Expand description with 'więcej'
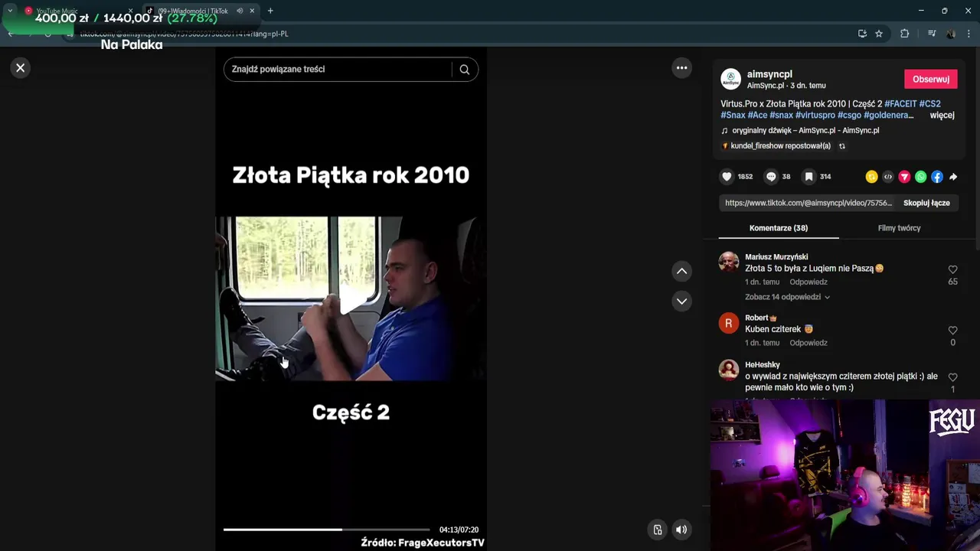 coord(942,116)
